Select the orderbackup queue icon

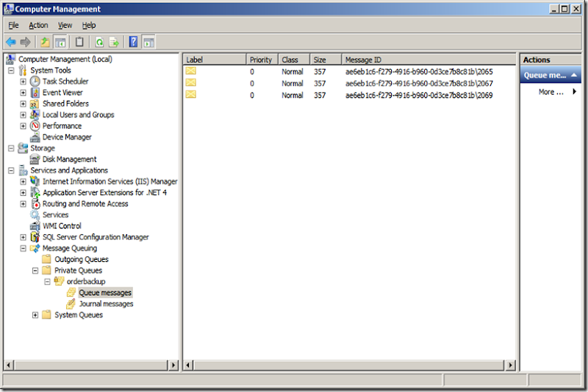(x=59, y=281)
